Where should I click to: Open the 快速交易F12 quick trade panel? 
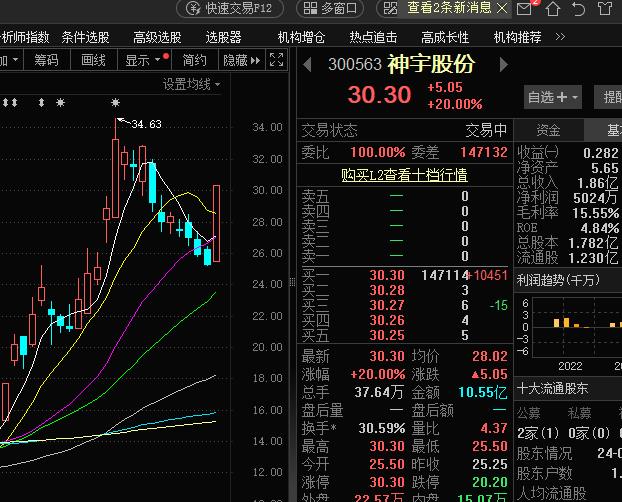227,9
